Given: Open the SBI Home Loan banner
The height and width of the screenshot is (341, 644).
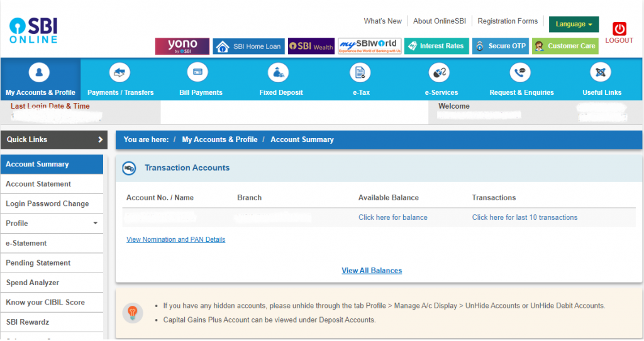Looking at the screenshot, I should coord(248,46).
